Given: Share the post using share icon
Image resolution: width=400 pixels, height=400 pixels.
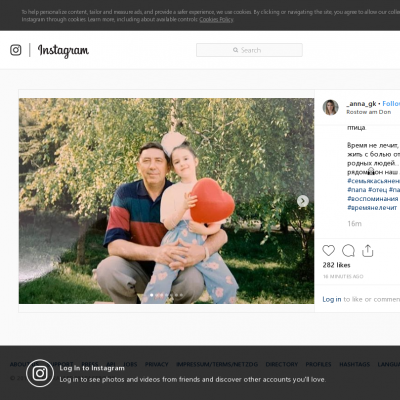Looking at the screenshot, I should pos(367,251).
